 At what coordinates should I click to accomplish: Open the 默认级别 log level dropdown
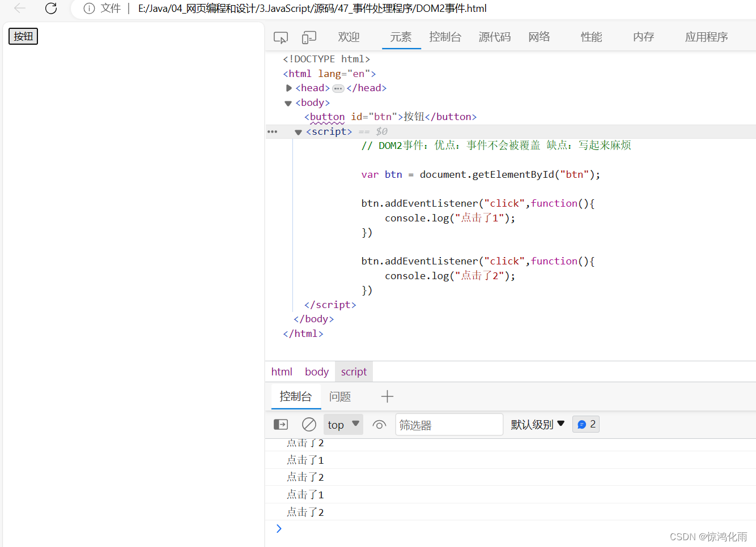click(537, 424)
